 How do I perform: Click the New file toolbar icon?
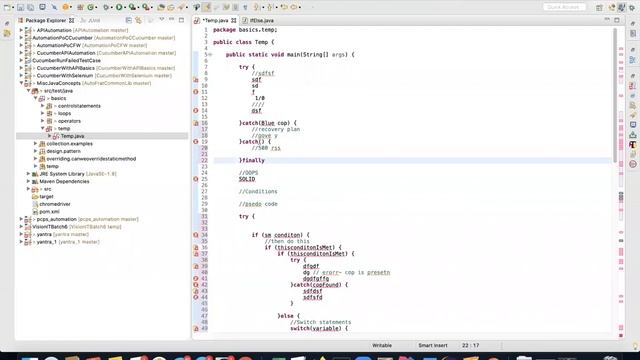click(x=7, y=7)
